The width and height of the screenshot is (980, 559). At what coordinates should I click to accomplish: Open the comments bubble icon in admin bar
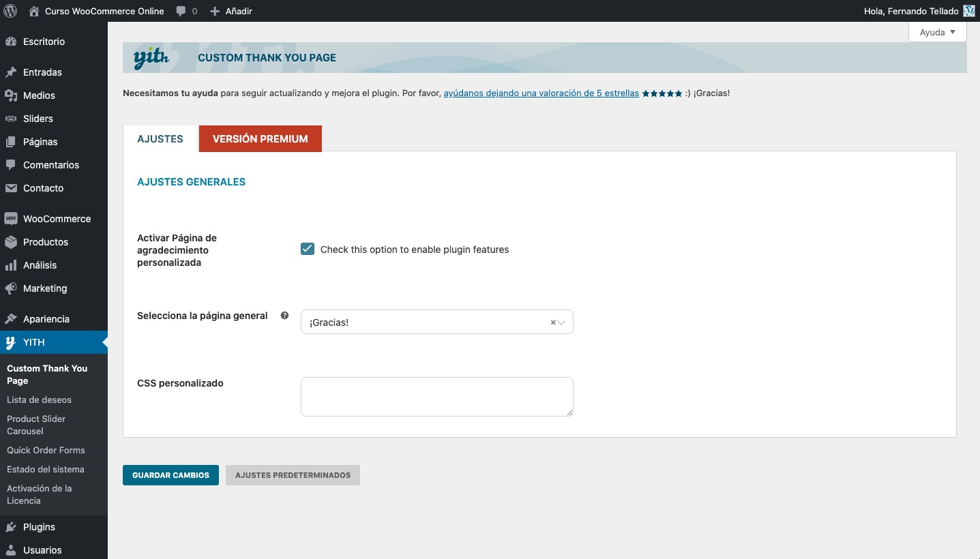pyautogui.click(x=181, y=11)
